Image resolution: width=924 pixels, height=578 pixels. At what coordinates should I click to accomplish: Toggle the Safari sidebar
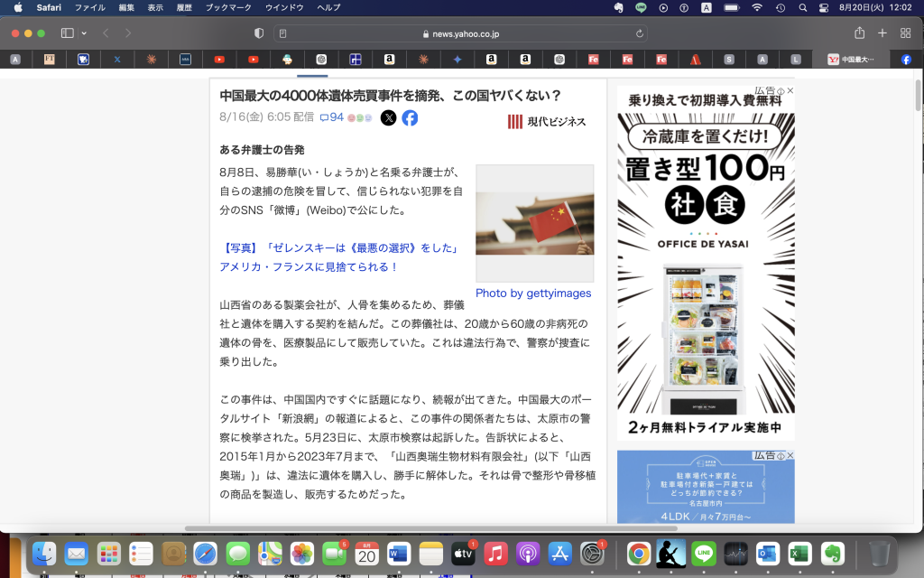tap(67, 33)
